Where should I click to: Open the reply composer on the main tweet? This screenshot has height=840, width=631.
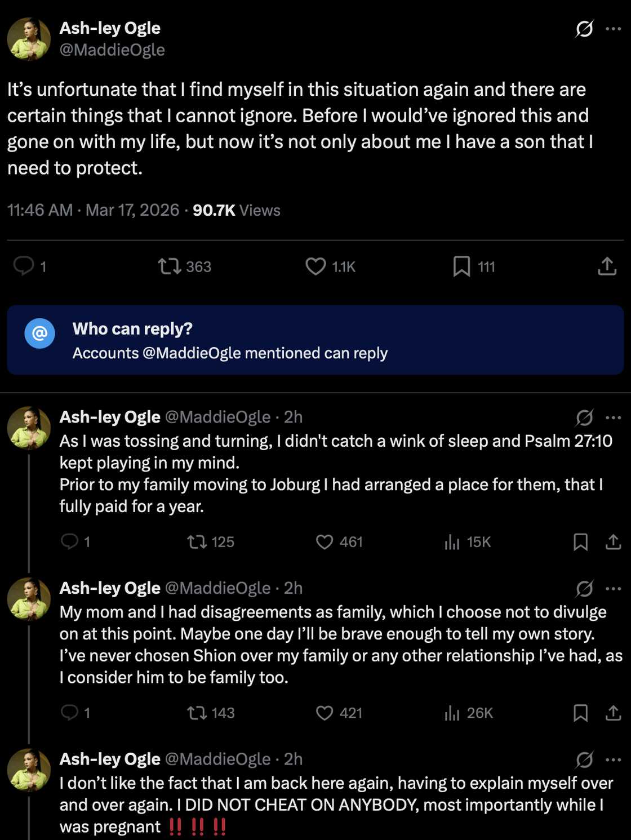[25, 266]
